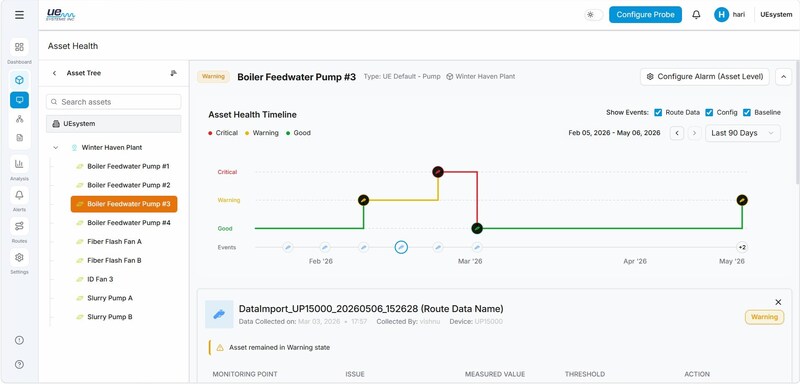Go to previous date range

point(677,133)
